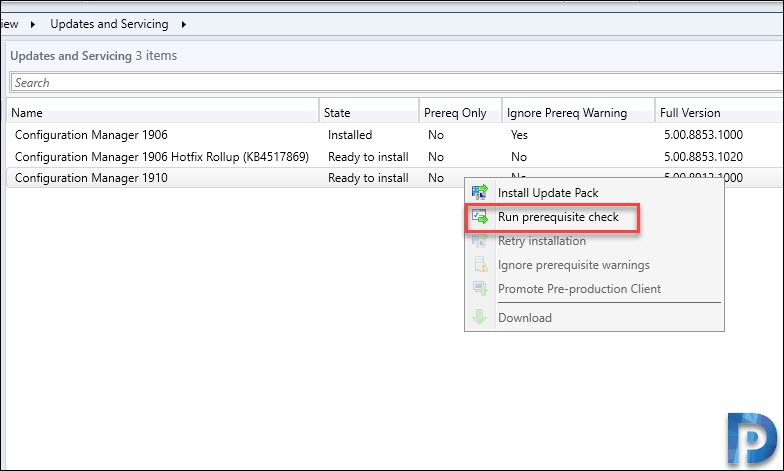Expand arrow after Updates and Servicing breadcrumb
Image resolution: width=784 pixels, height=471 pixels.
(184, 24)
